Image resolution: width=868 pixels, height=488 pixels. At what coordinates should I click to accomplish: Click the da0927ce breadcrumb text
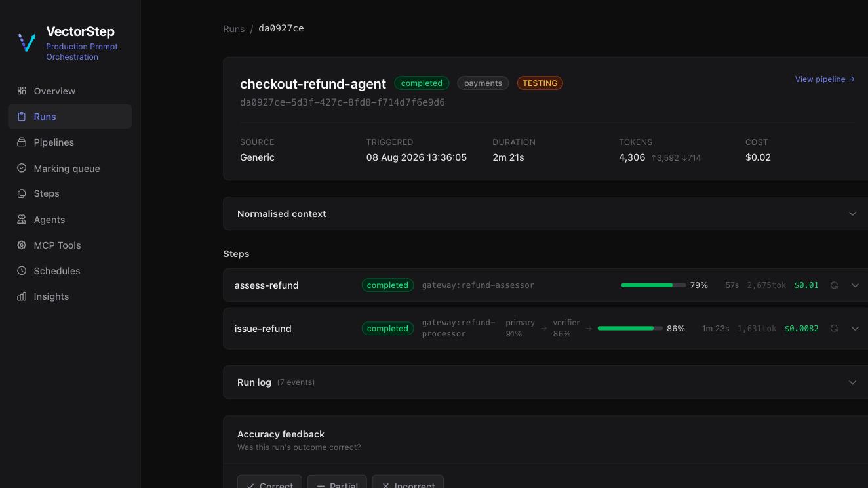click(281, 28)
